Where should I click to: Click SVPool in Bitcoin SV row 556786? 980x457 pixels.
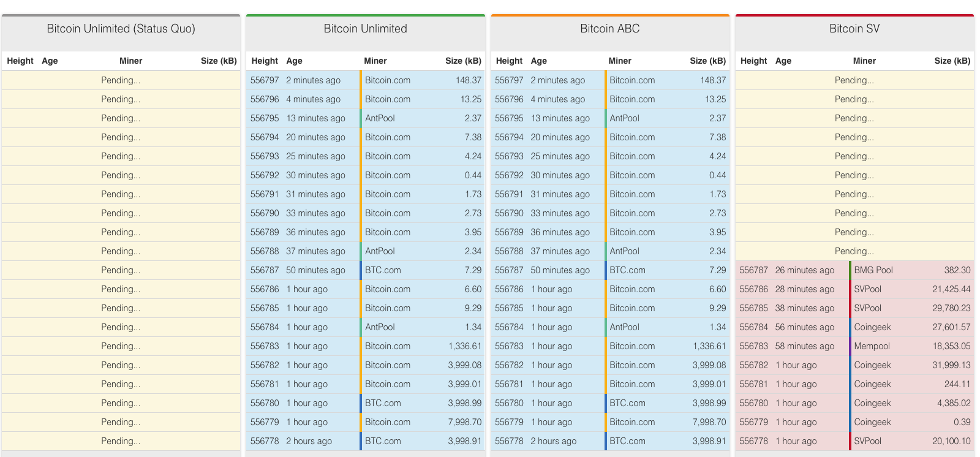tap(867, 289)
